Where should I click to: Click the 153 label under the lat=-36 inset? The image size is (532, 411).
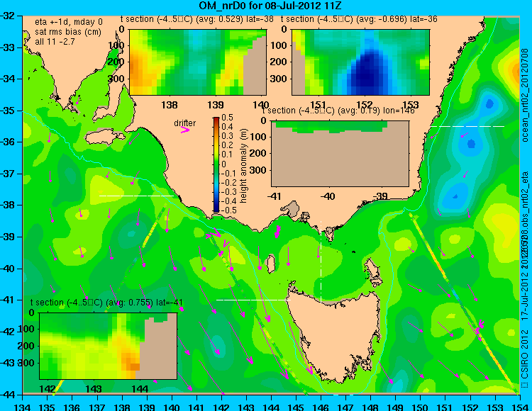click(x=411, y=105)
